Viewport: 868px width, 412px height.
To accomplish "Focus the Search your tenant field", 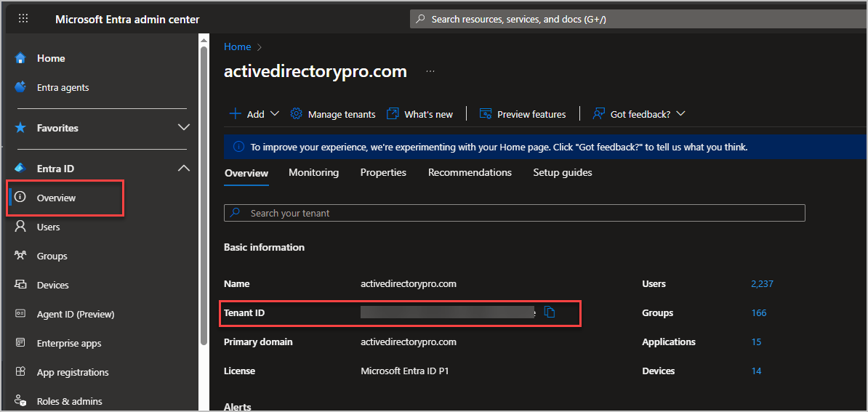I will pyautogui.click(x=514, y=213).
